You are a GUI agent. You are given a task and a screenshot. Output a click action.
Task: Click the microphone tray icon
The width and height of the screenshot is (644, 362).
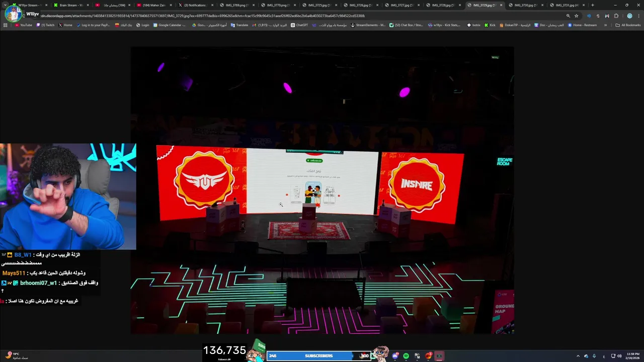pos(594,356)
